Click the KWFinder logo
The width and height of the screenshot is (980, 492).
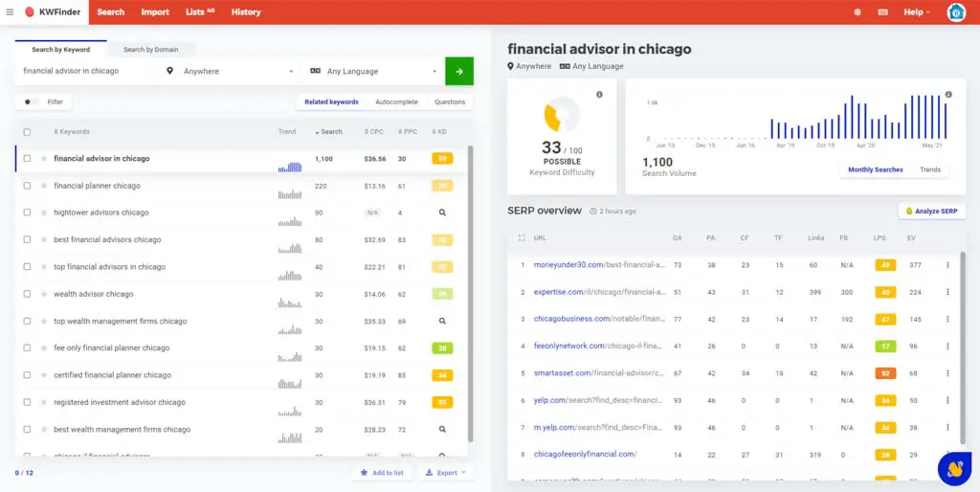pos(54,11)
